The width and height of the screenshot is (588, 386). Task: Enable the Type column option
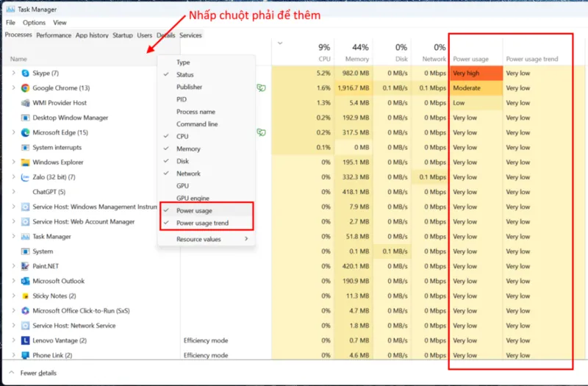point(207,62)
